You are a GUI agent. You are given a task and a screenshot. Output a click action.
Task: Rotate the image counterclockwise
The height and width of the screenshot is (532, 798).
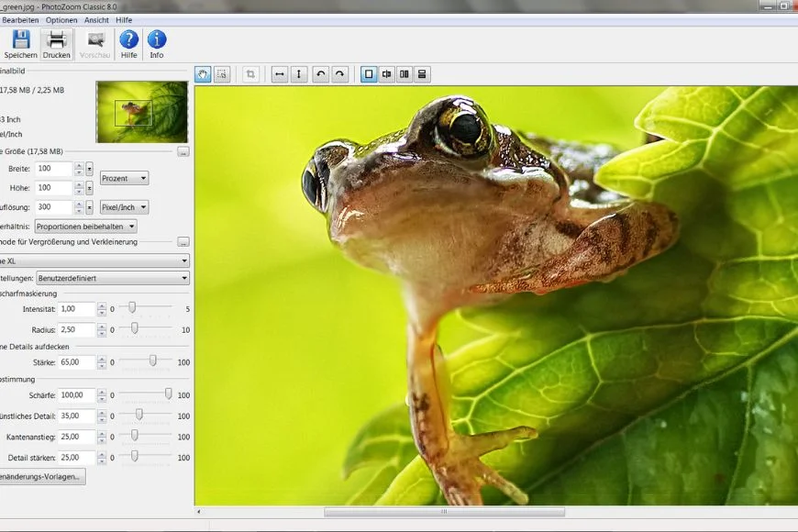[320, 74]
